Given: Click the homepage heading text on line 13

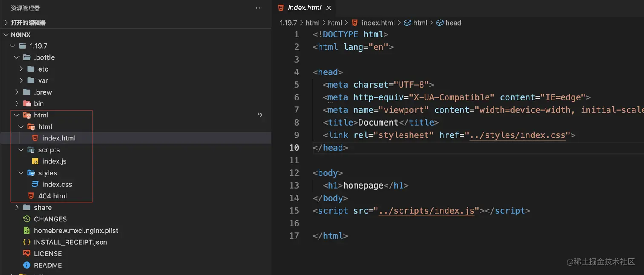Looking at the screenshot, I should point(363,186).
